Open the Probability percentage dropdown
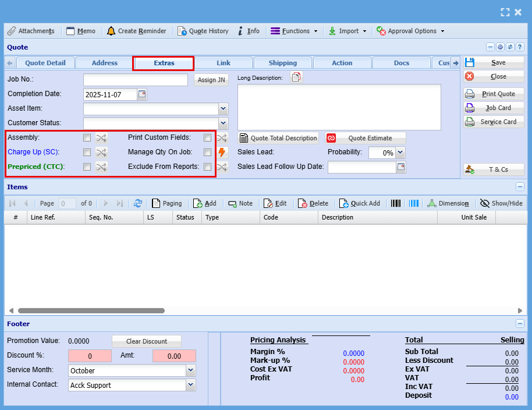Image resolution: width=532 pixels, height=410 pixels. [x=400, y=153]
